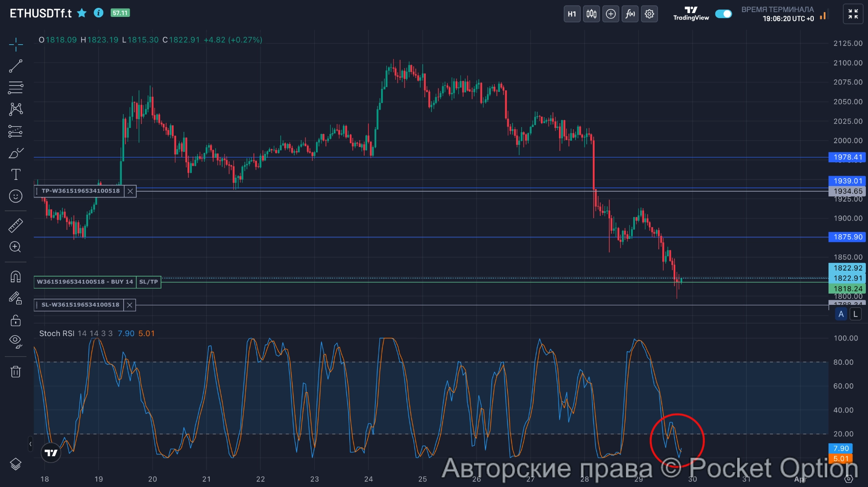Select the trend line drawing tool

(16, 66)
